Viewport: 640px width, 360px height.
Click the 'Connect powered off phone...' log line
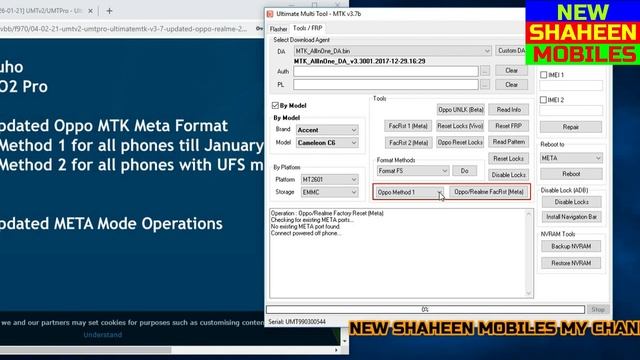point(307,233)
